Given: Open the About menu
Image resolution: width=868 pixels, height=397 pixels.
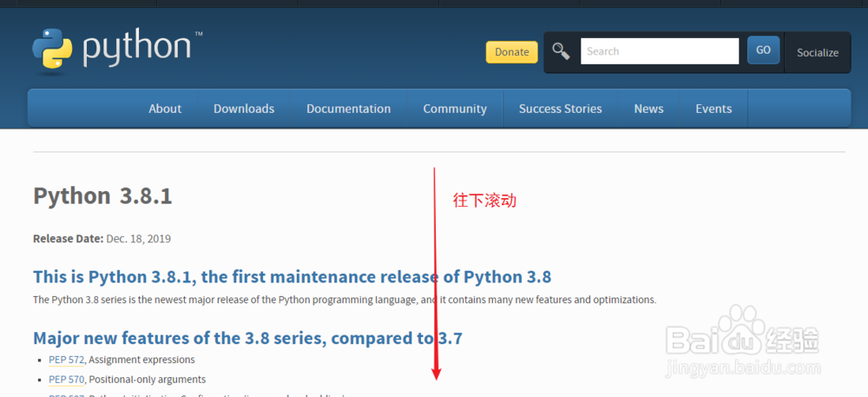Looking at the screenshot, I should click(165, 109).
